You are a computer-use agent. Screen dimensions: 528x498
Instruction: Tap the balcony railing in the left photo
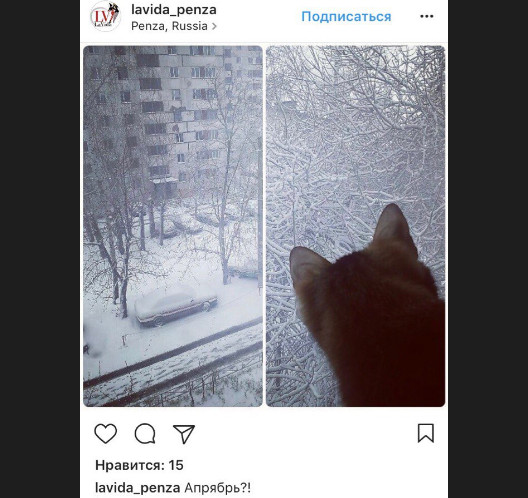(173, 362)
